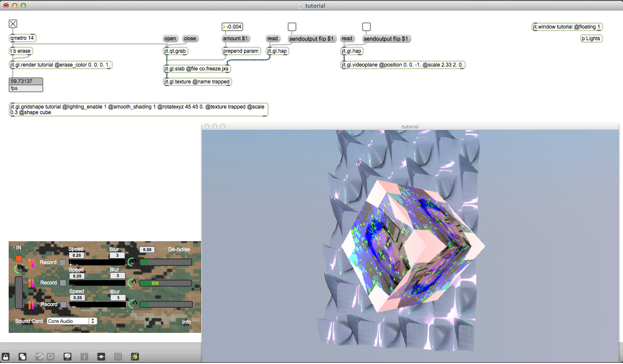
Task: Open a new patcher view from the overlapping squares icon
Action: [22, 357]
